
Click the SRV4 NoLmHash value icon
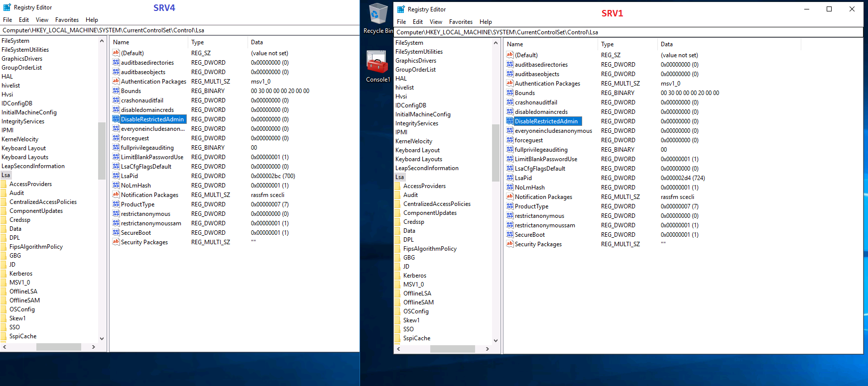[x=116, y=185]
